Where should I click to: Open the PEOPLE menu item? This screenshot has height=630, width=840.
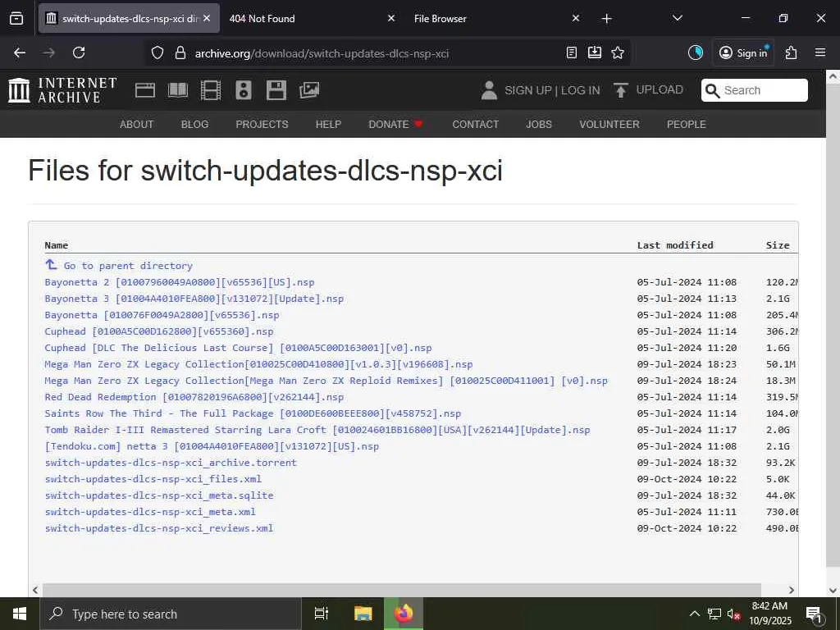(x=687, y=125)
